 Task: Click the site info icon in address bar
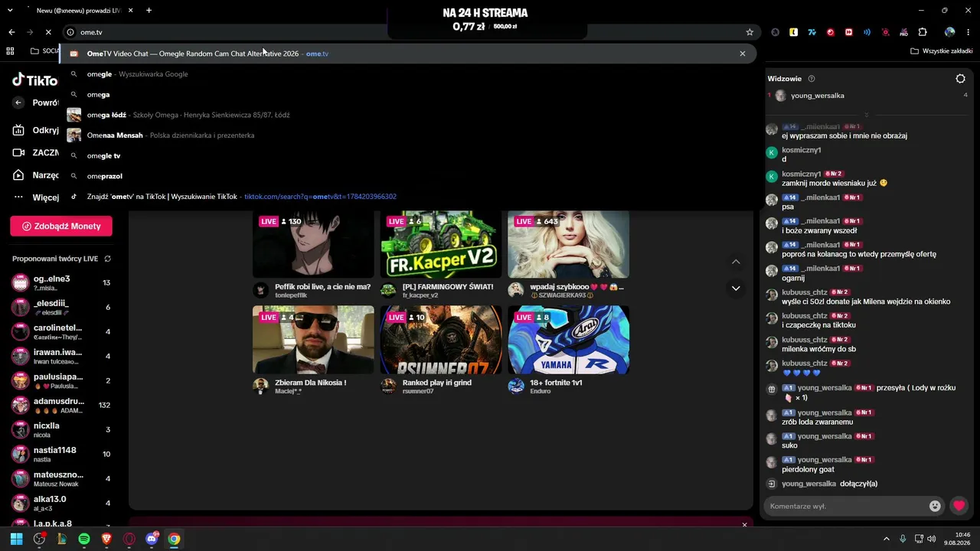[x=70, y=32]
